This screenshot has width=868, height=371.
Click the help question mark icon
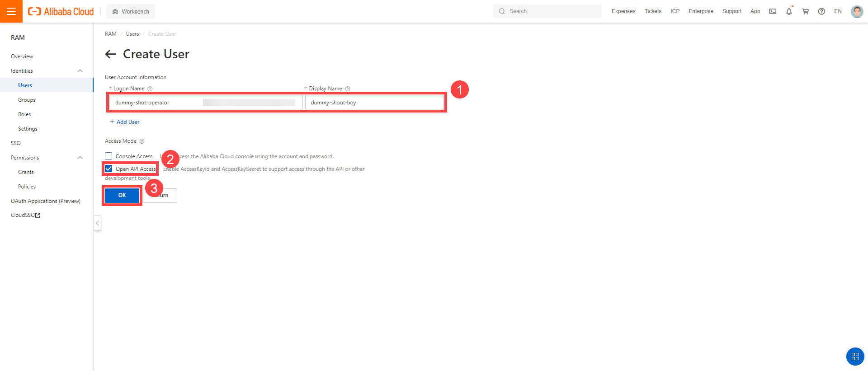pyautogui.click(x=821, y=11)
